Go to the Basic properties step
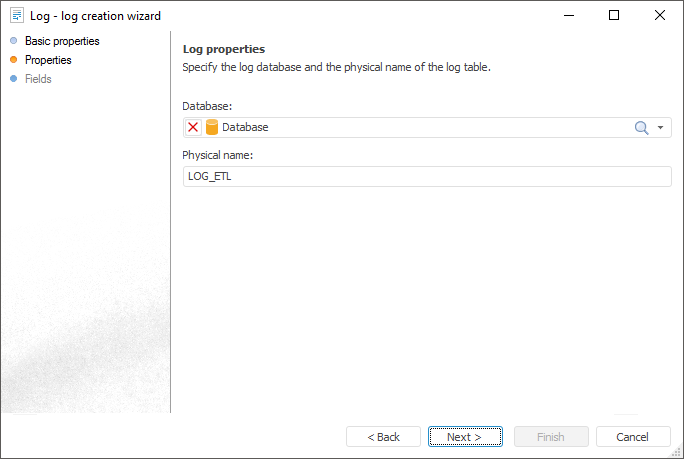Image resolution: width=684 pixels, height=459 pixels. [62, 41]
